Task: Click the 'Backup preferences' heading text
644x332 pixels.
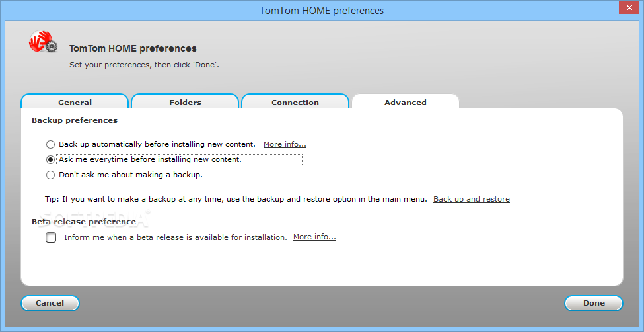Action: pyautogui.click(x=75, y=120)
